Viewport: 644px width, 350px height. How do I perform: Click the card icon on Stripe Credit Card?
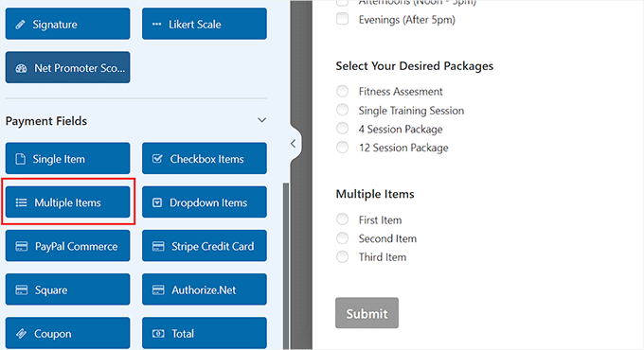tap(158, 246)
